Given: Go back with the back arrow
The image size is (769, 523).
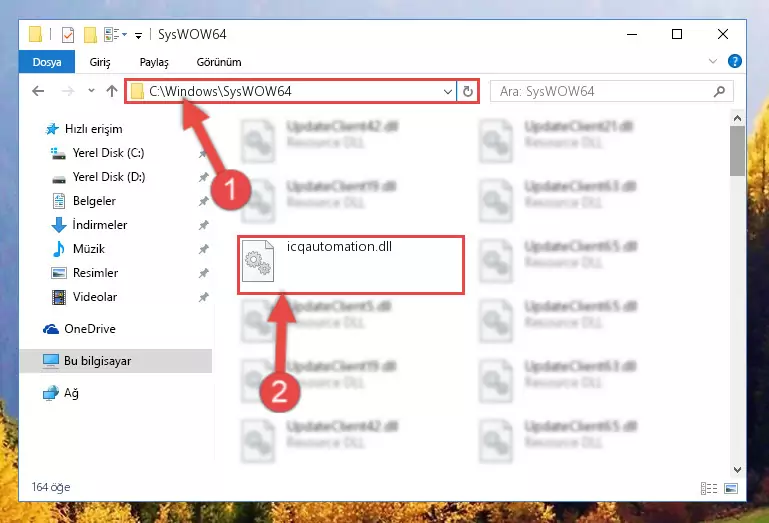Looking at the screenshot, I should click(38, 91).
